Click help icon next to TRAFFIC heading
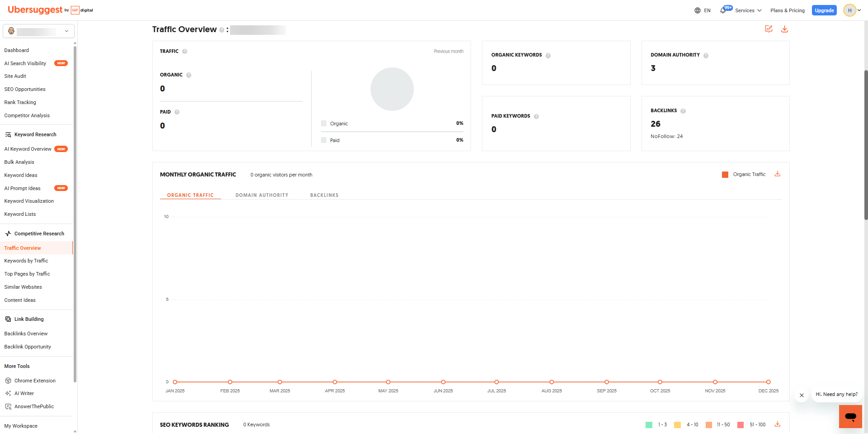Image resolution: width=868 pixels, height=434 pixels. pos(184,52)
